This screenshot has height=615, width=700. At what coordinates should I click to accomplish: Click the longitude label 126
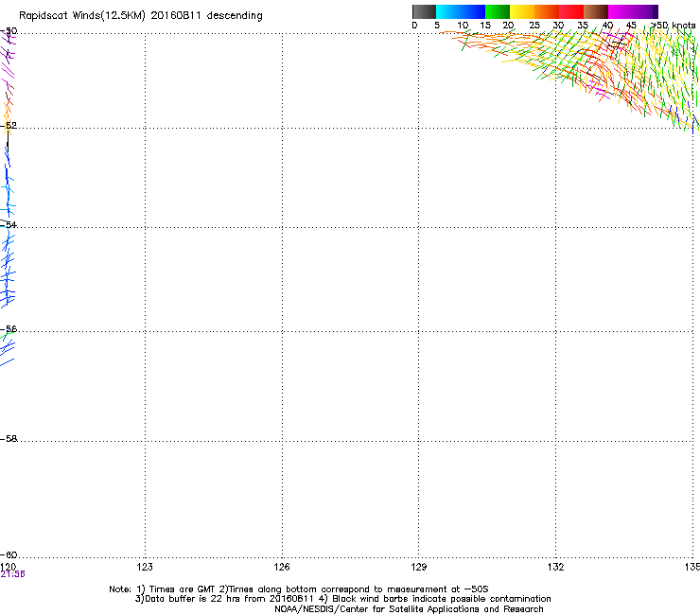282,567
